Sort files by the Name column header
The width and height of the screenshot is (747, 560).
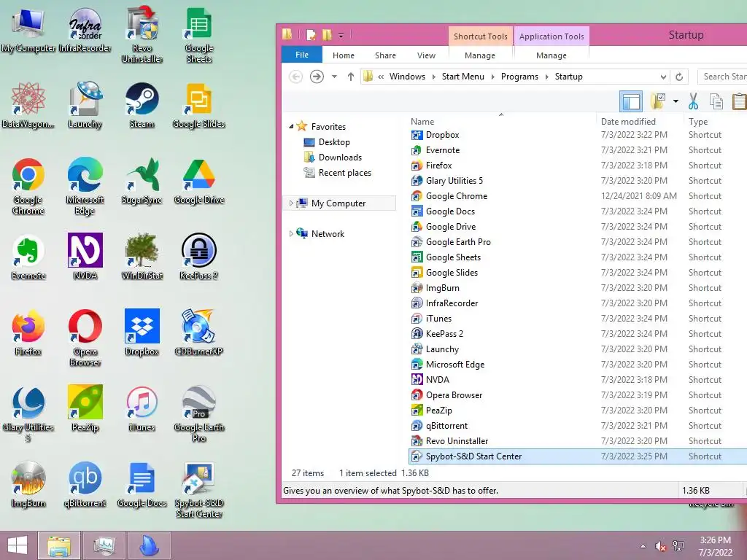point(503,122)
